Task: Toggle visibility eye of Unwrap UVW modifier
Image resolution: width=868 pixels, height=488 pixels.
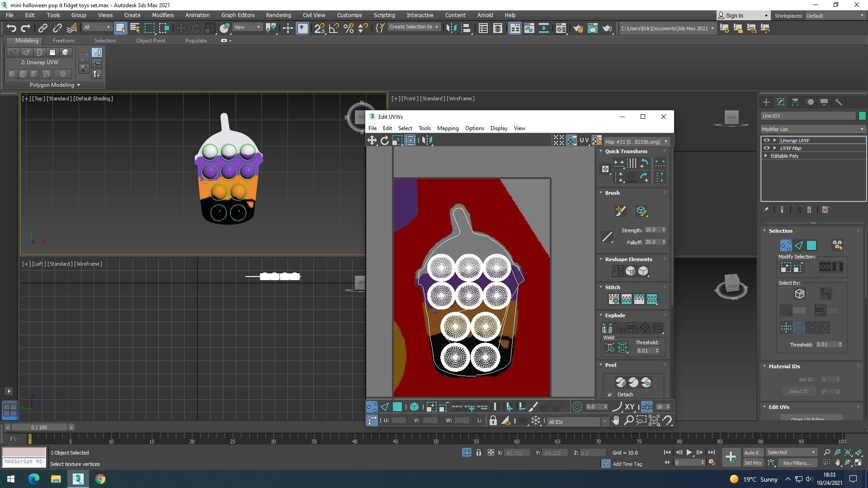Action: pos(766,141)
